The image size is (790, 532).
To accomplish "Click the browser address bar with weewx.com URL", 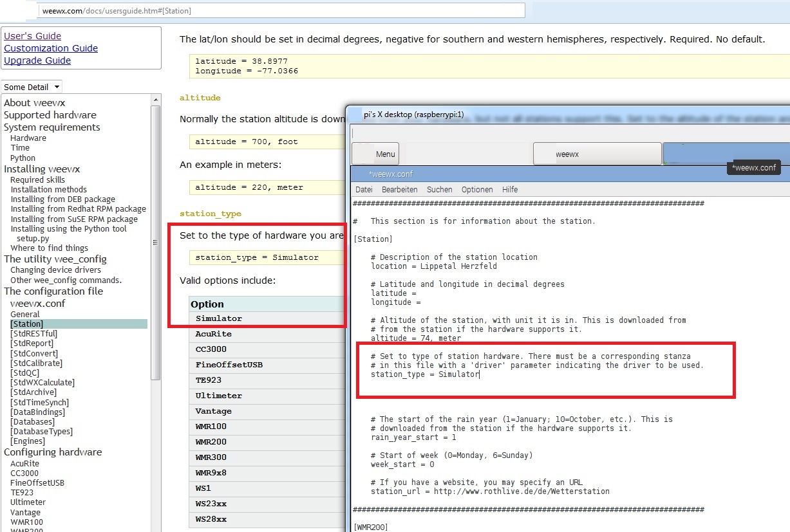I will click(x=281, y=10).
